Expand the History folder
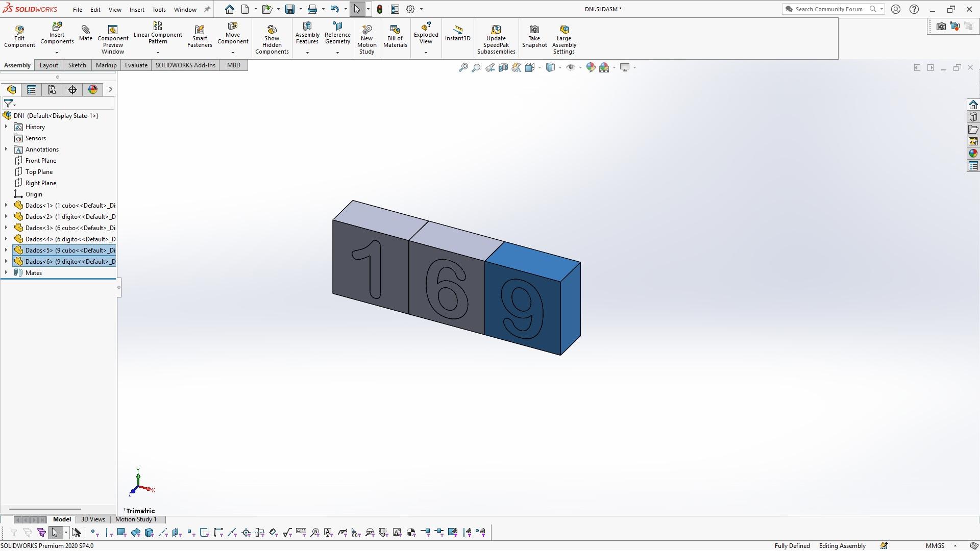 tap(6, 127)
